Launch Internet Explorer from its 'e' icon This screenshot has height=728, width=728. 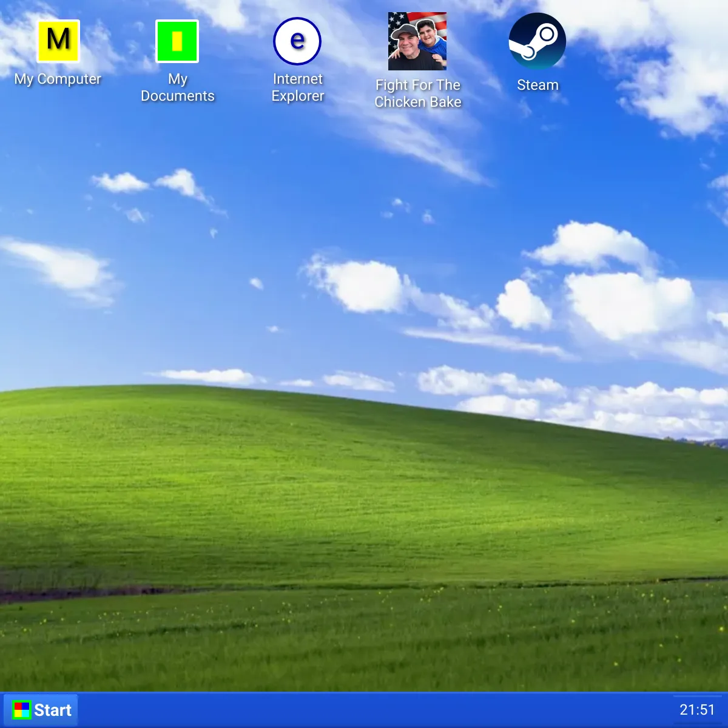(297, 41)
